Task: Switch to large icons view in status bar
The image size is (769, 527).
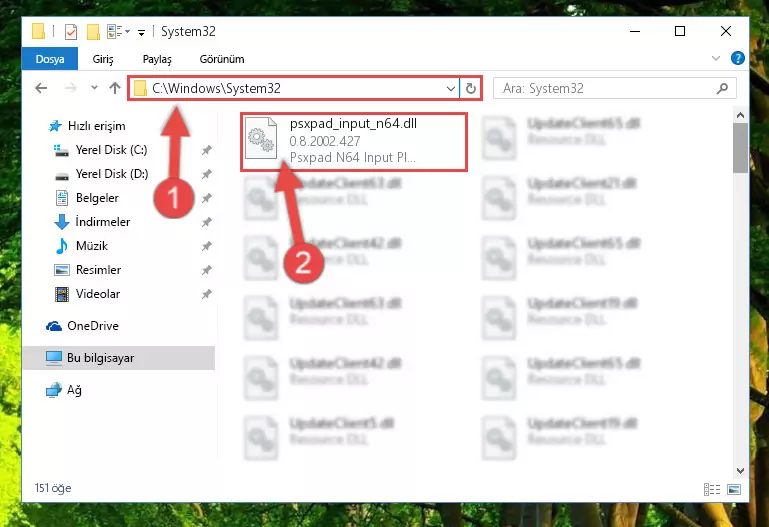Action: (x=734, y=489)
